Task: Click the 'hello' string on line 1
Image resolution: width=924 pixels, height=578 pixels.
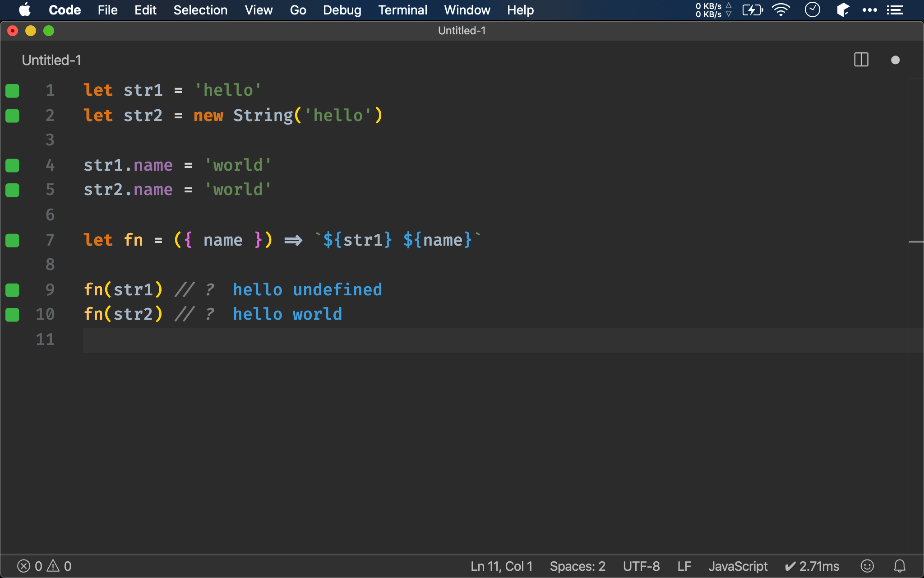Action: coord(228,90)
